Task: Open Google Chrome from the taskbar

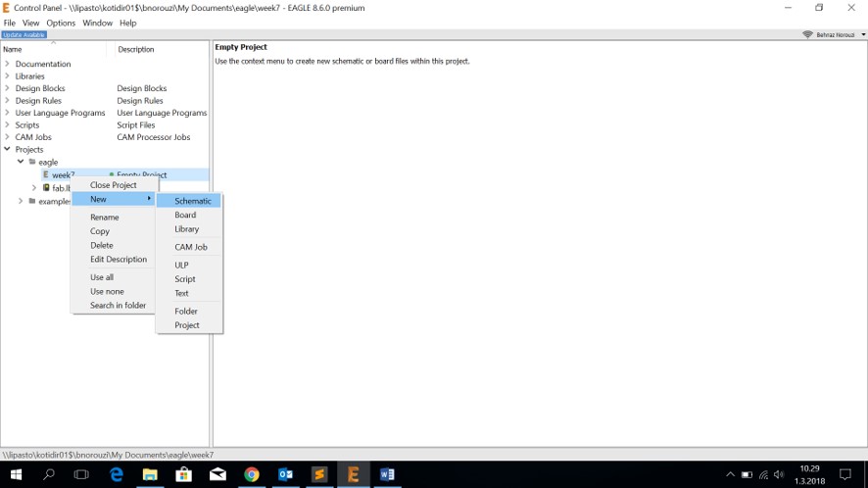Action: (x=252, y=474)
